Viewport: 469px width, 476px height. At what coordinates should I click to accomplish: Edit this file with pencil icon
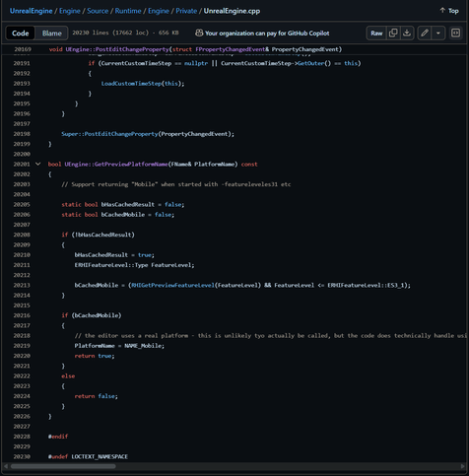425,33
